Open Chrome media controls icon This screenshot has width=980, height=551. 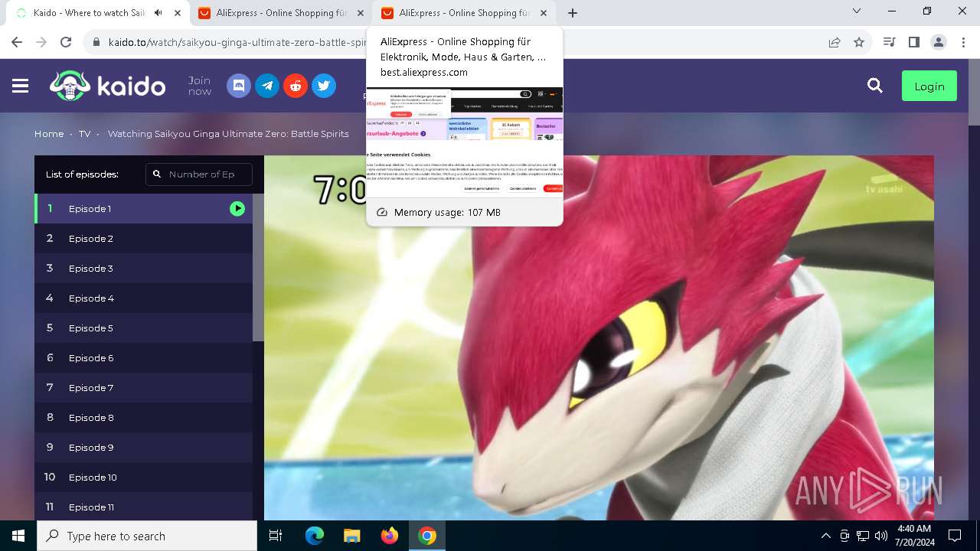(x=889, y=42)
